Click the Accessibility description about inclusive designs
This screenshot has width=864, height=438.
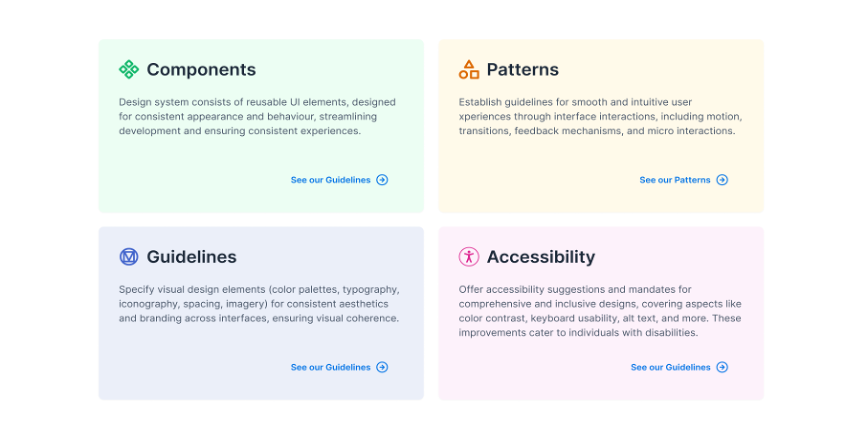pos(600,311)
